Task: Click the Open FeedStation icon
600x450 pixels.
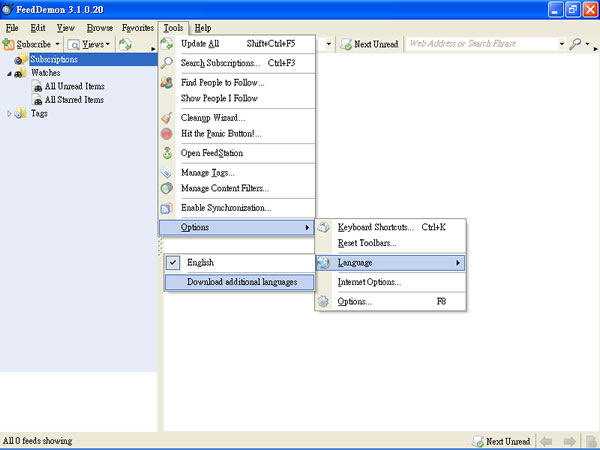Action: coord(167,153)
